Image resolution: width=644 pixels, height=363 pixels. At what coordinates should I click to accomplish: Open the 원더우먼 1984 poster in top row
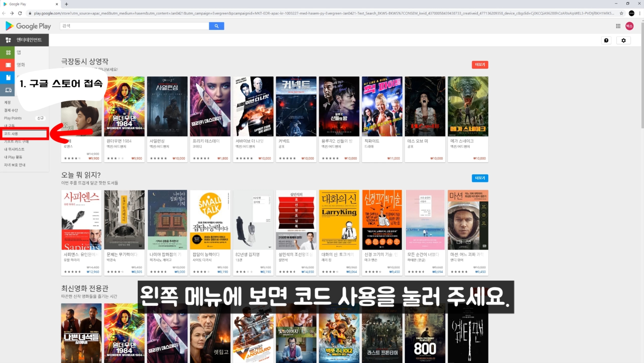tap(124, 106)
